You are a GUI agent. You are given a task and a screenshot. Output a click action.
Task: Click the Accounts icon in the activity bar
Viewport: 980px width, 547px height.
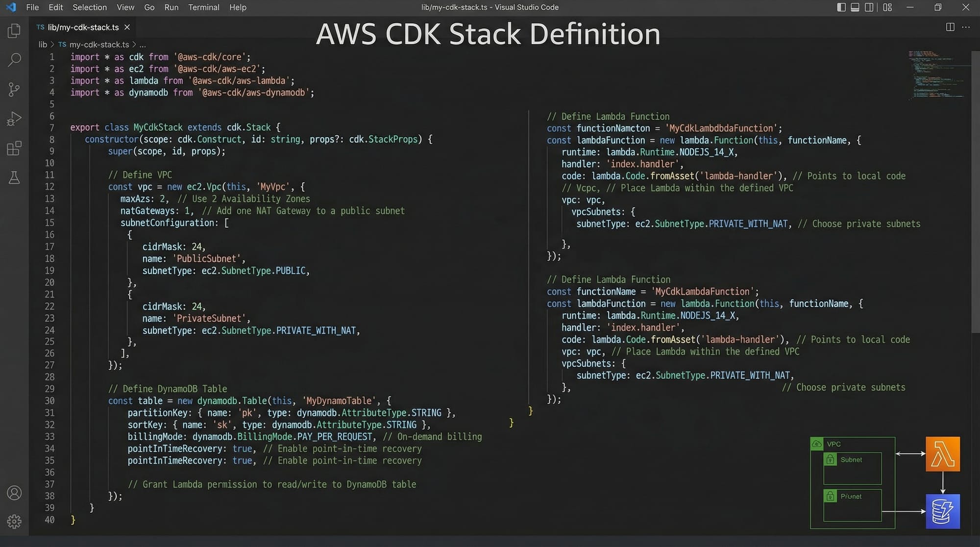tap(14, 493)
